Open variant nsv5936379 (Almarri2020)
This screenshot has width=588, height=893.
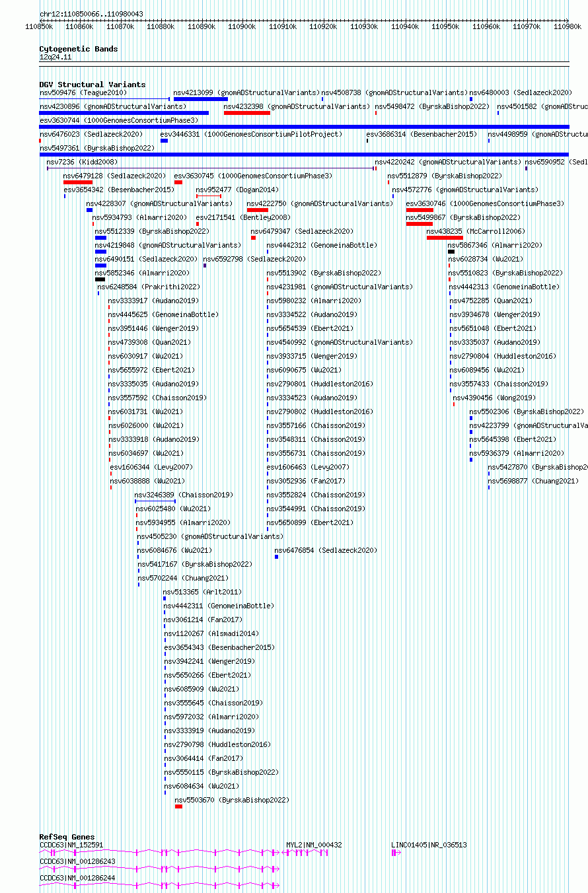pos(517,453)
